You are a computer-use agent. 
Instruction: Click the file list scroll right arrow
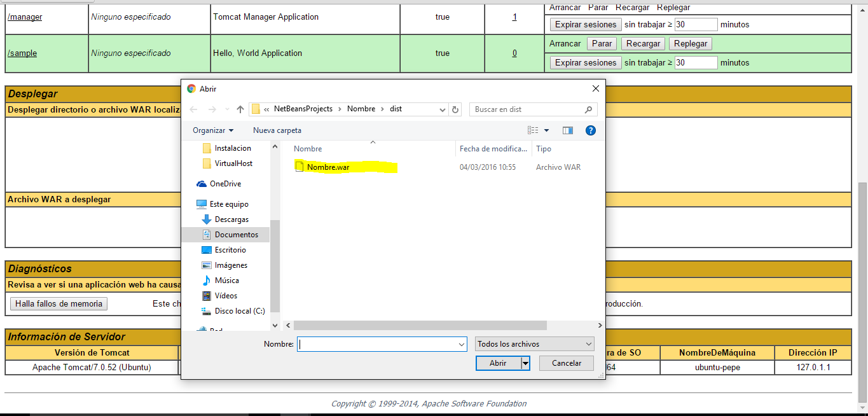[600, 325]
